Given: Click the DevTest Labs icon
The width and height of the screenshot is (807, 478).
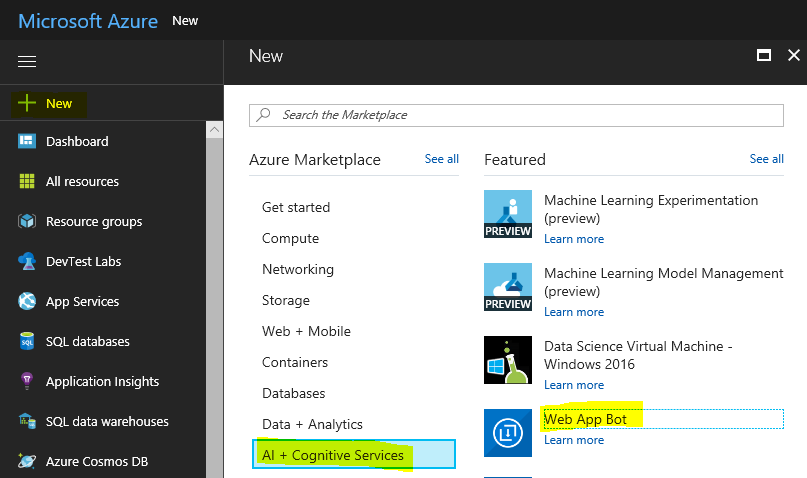Looking at the screenshot, I should click(x=27, y=262).
